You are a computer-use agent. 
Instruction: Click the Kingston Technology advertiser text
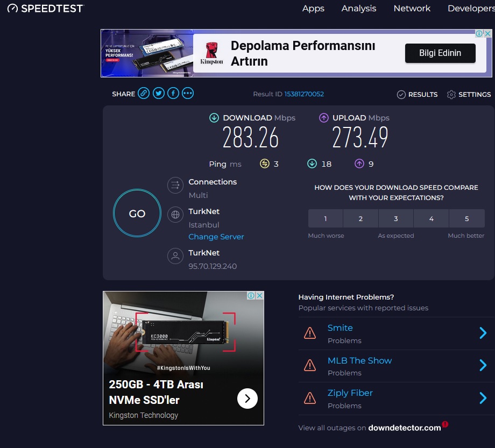(x=143, y=415)
